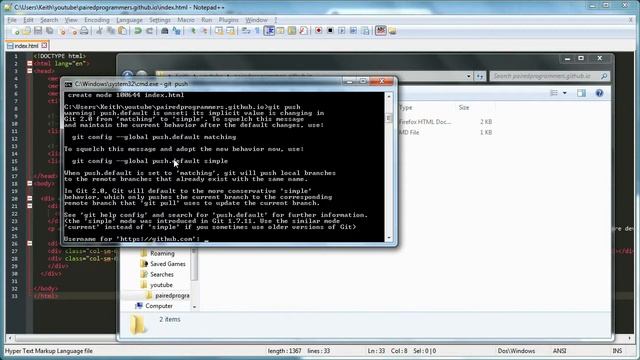This screenshot has height=360, width=640.
Task: Save the current file via toolbar
Action: 38,31
